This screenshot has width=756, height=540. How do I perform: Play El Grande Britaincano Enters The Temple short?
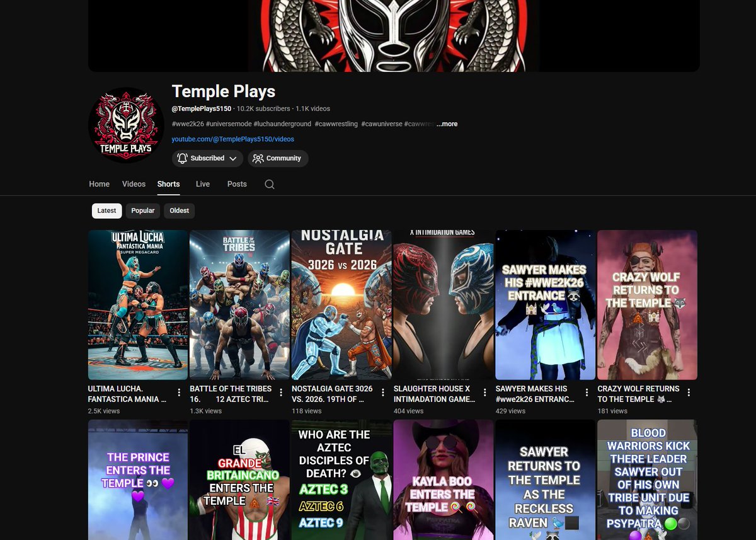[240, 480]
